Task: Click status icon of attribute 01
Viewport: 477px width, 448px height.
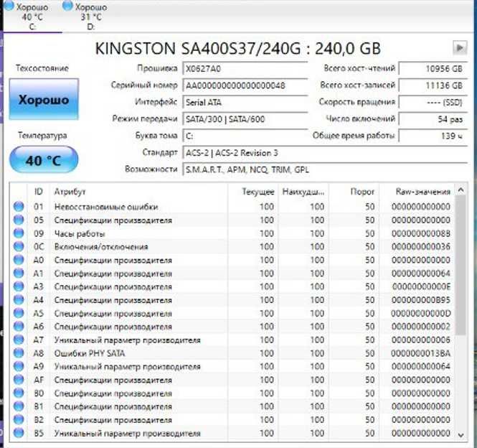Action: [19, 207]
